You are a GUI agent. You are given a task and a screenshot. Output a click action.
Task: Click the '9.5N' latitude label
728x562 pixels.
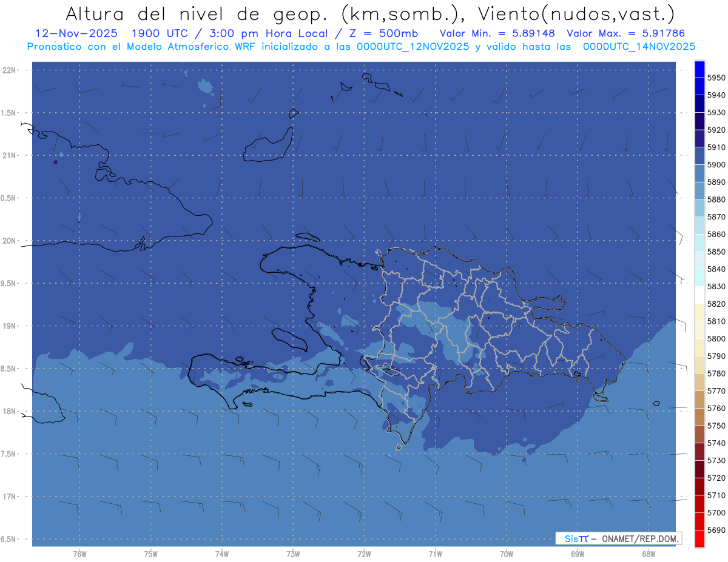pos(9,284)
